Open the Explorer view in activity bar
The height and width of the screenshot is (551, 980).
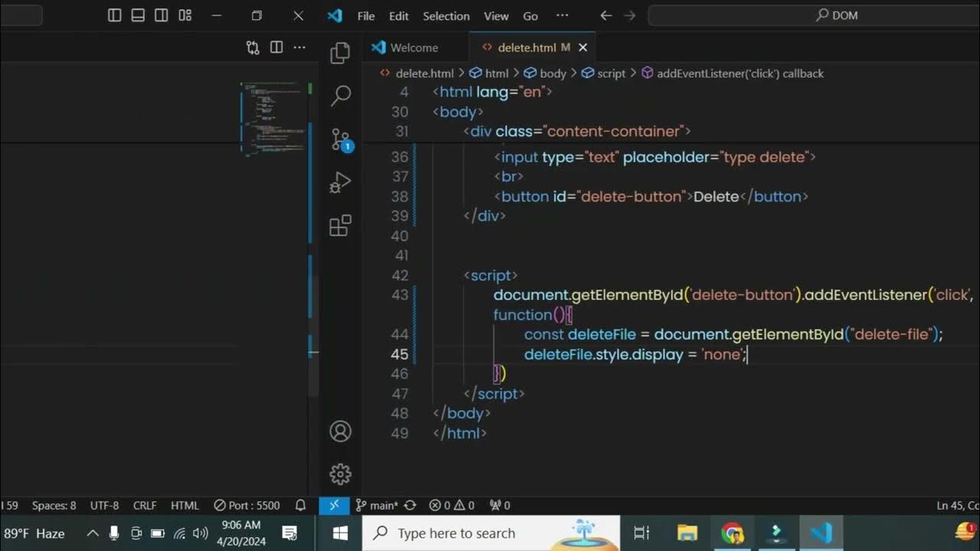[x=340, y=53]
